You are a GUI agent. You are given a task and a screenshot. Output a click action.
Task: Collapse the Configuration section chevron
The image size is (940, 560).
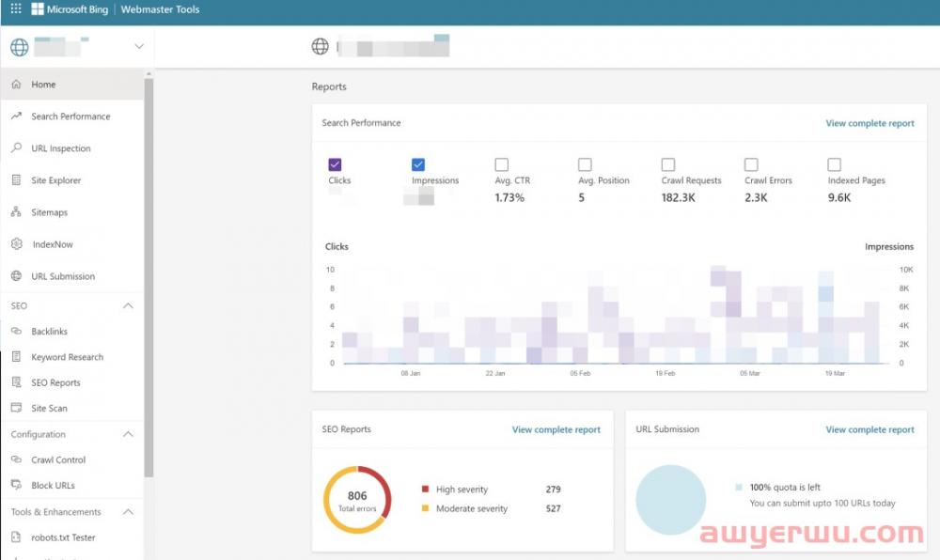pyautogui.click(x=128, y=434)
